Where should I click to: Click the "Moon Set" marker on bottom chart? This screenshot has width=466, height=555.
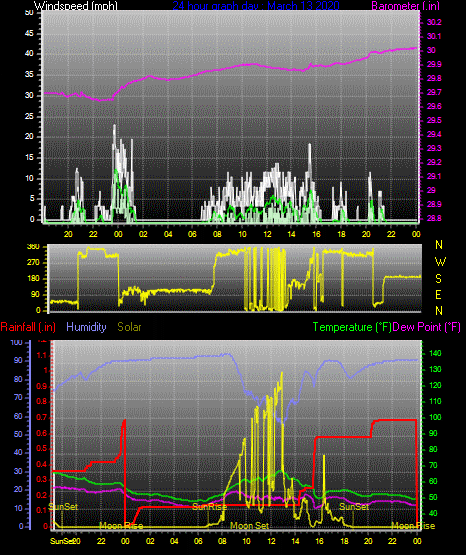click(x=249, y=526)
